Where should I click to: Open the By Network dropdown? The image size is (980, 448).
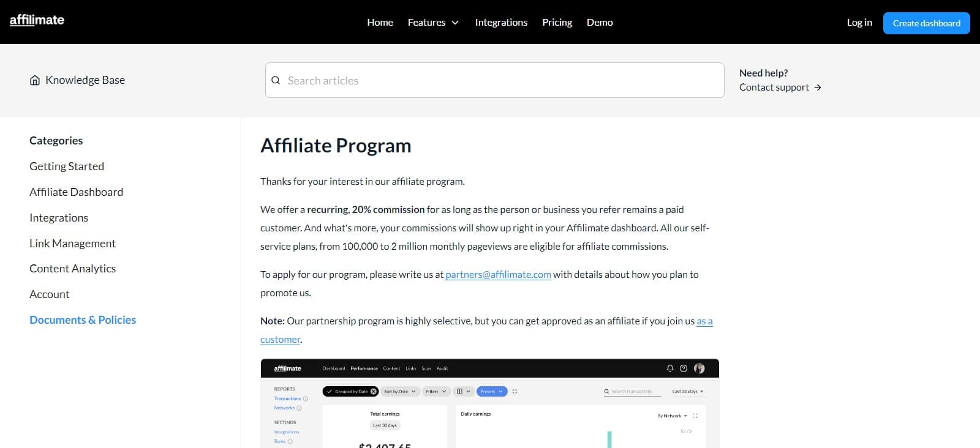coord(672,416)
